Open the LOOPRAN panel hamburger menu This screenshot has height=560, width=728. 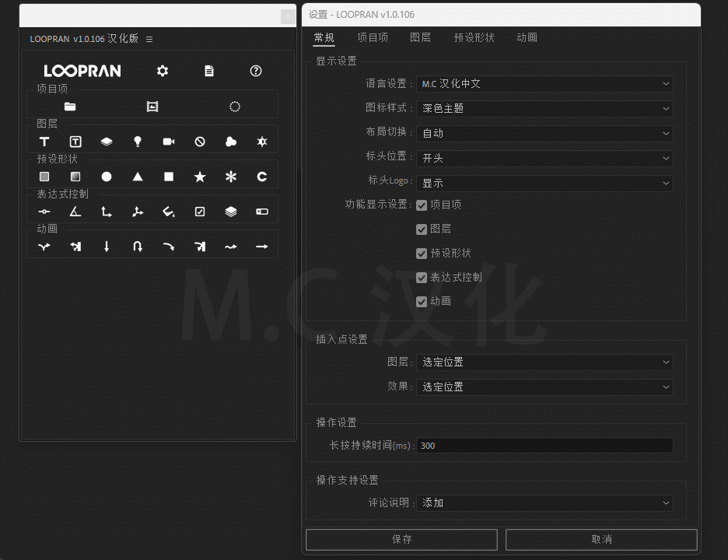tap(149, 39)
